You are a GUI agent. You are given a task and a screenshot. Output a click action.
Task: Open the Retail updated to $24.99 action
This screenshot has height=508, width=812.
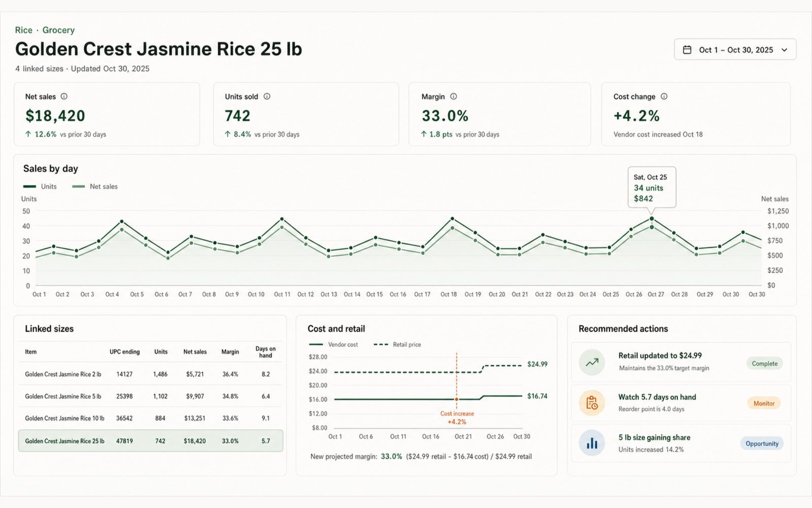[681, 362]
